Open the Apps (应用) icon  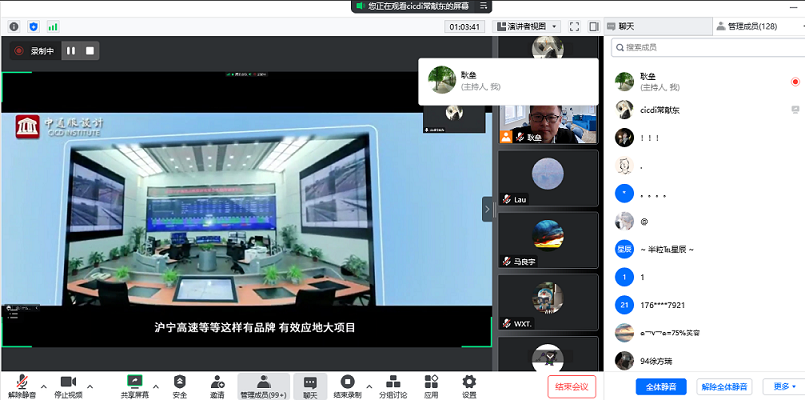[x=431, y=383]
